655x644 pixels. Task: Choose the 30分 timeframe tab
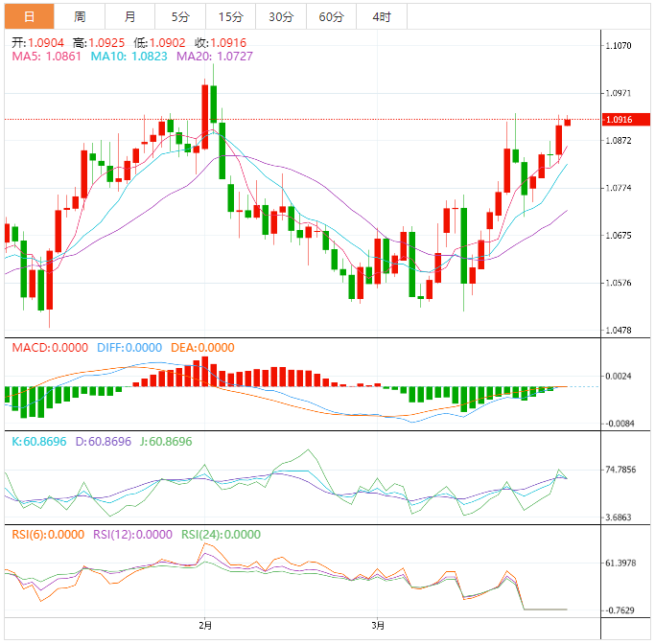(x=281, y=16)
